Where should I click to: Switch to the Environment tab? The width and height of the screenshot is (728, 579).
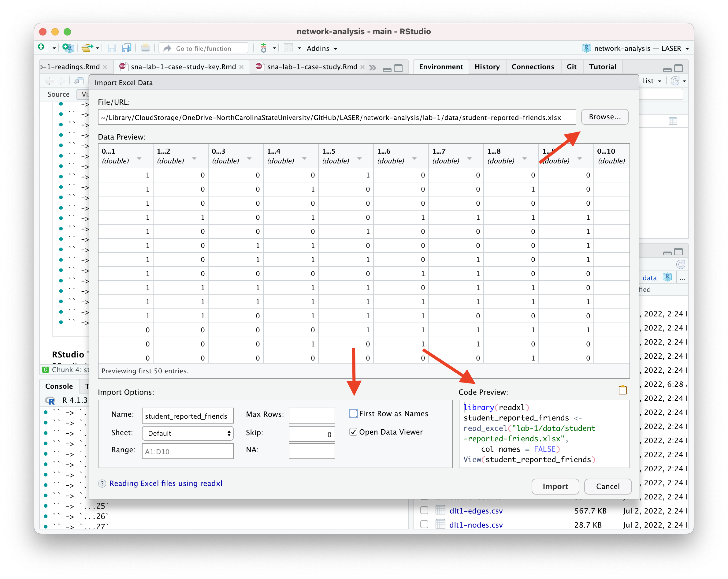(441, 66)
